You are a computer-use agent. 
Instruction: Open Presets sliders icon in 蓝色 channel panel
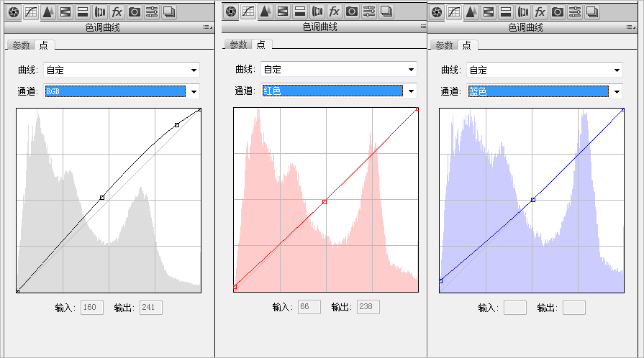[x=575, y=12]
